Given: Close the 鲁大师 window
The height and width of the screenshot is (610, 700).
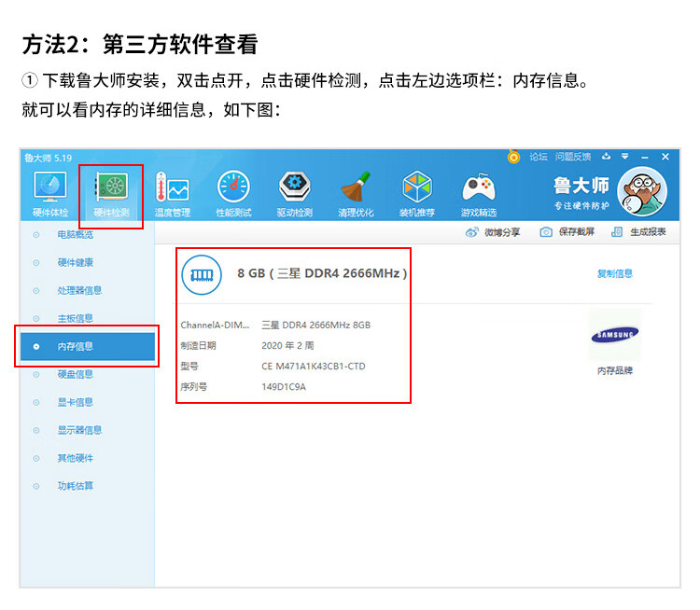Looking at the screenshot, I should 665,157.
